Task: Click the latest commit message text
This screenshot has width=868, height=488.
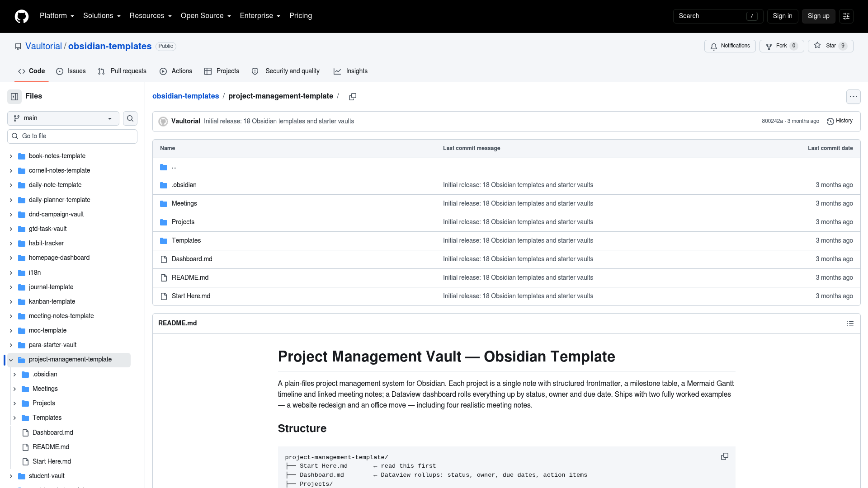Action: [x=279, y=121]
